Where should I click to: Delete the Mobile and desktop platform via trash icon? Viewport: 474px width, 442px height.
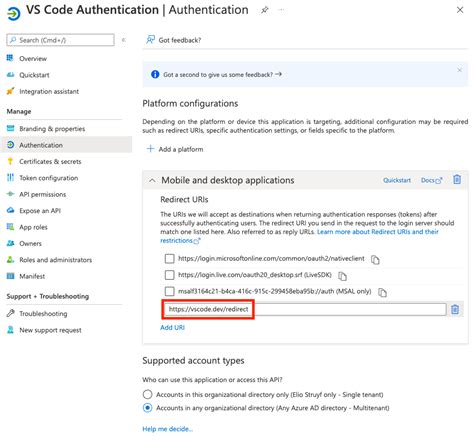coord(457,180)
